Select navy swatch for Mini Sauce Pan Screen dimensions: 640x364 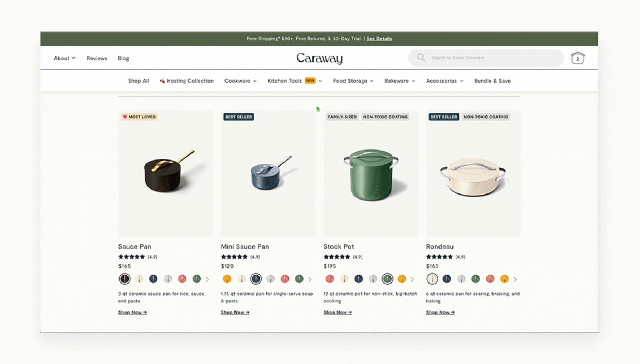pyautogui.click(x=256, y=279)
